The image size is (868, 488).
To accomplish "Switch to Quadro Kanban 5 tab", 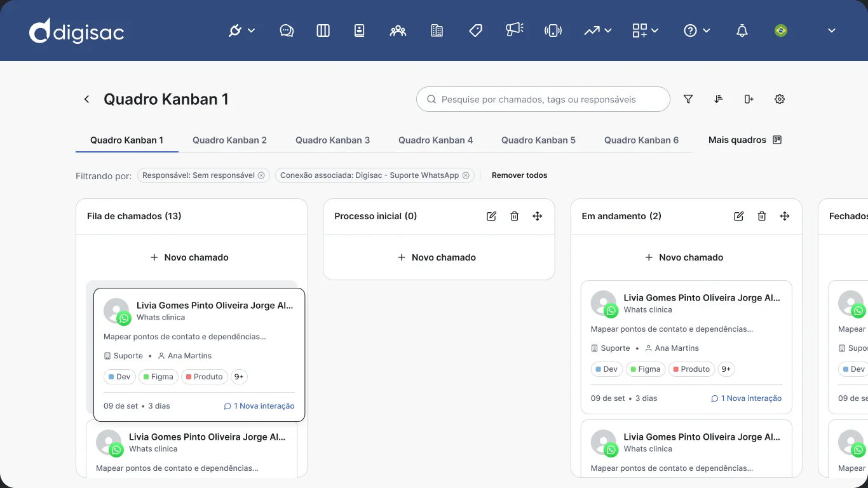I will pyautogui.click(x=538, y=140).
